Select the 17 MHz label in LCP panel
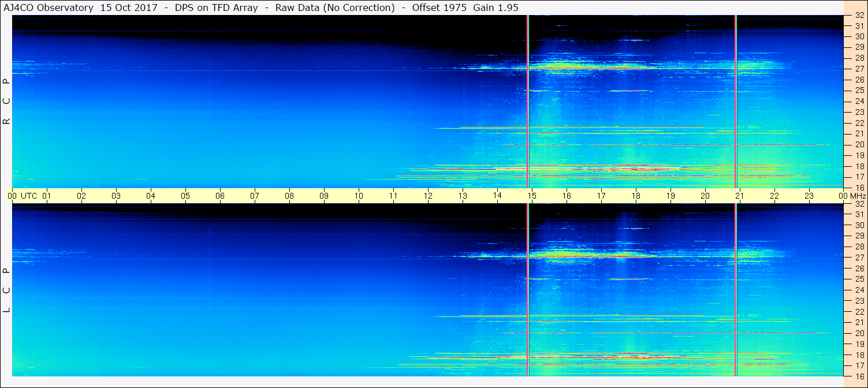The image size is (868, 388). (x=859, y=365)
